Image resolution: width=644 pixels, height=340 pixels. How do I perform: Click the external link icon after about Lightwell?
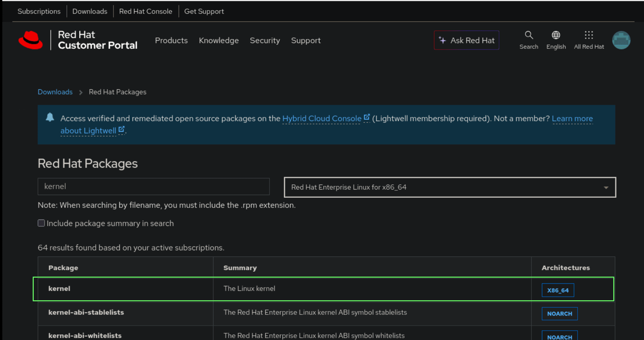coord(121,129)
